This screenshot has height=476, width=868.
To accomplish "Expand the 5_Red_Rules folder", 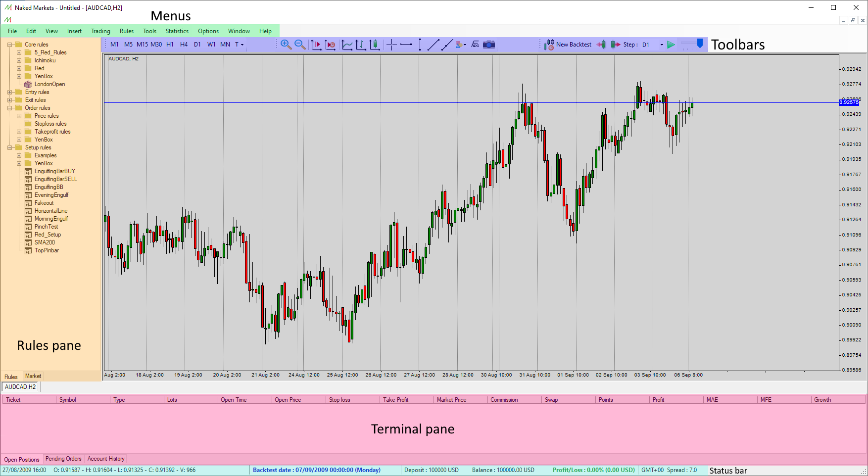I will [19, 52].
